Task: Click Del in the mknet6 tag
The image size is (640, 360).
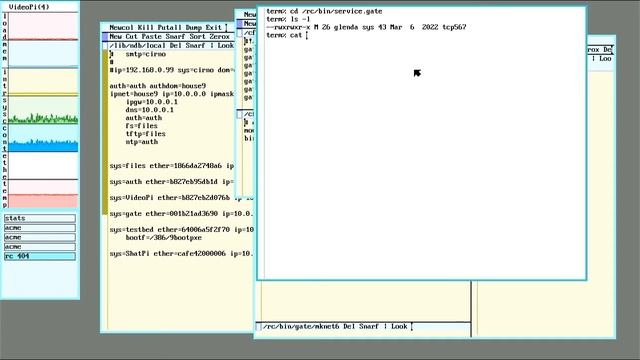Action: tap(349, 326)
